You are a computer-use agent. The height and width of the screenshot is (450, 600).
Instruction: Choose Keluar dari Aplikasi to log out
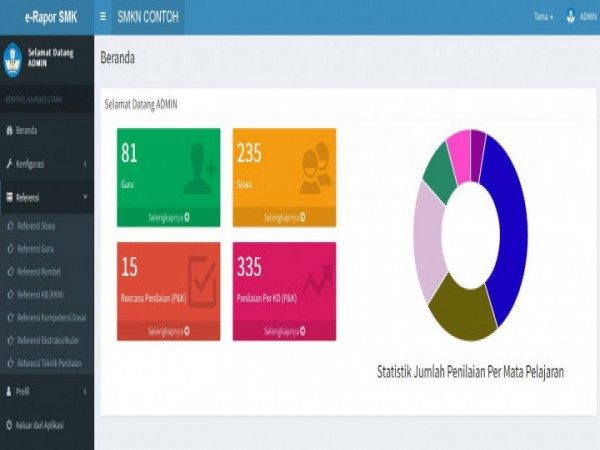point(47,425)
